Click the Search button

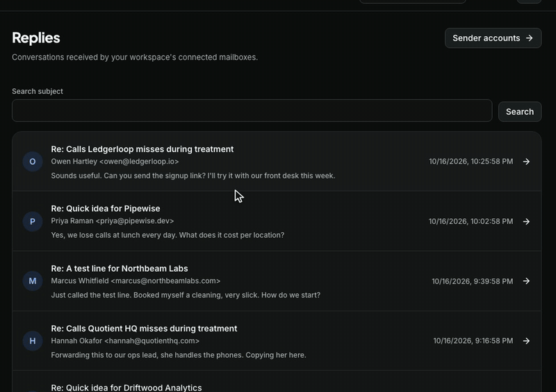(x=519, y=112)
